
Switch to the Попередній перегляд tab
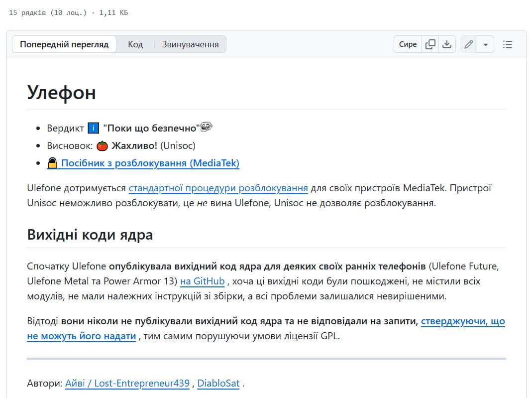(64, 44)
